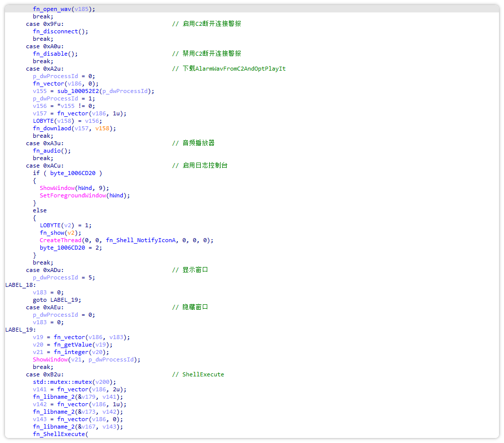Click the std::mutex::mutex constructor call
The width and height of the screenshot is (504, 443).
pyautogui.click(x=65, y=381)
